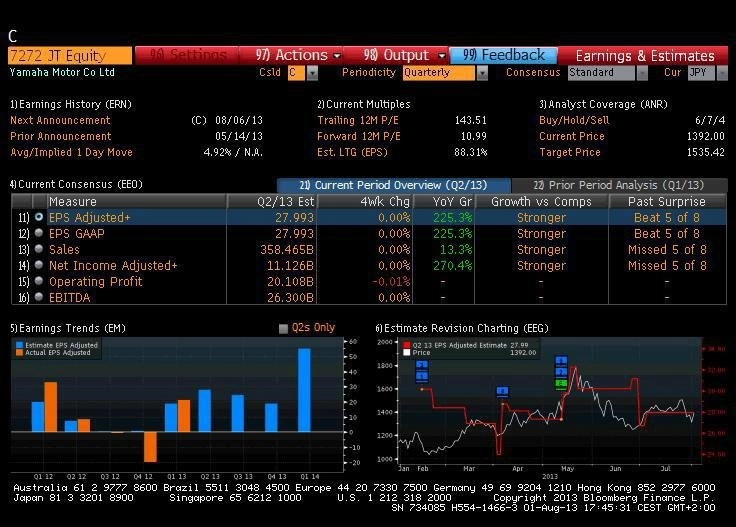Switch to Current Period Overview (Q2/13) tab
Viewport: 736px width, 527px height.
click(x=393, y=185)
